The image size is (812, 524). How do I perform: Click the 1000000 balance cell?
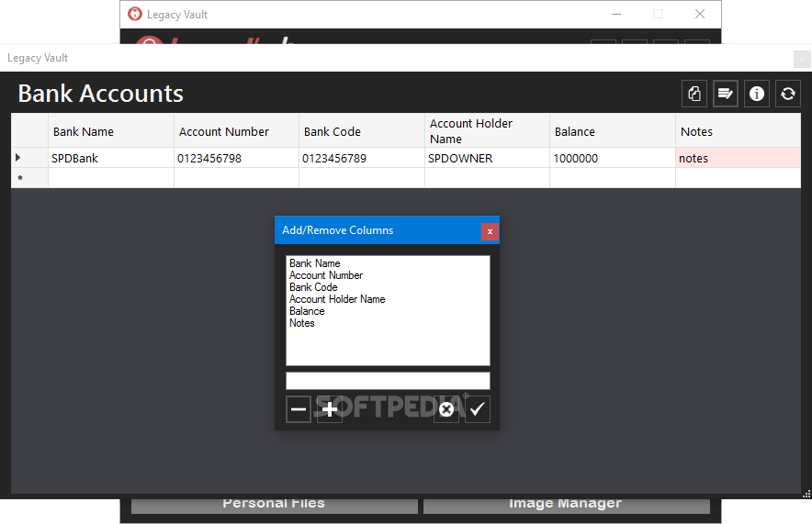(613, 158)
